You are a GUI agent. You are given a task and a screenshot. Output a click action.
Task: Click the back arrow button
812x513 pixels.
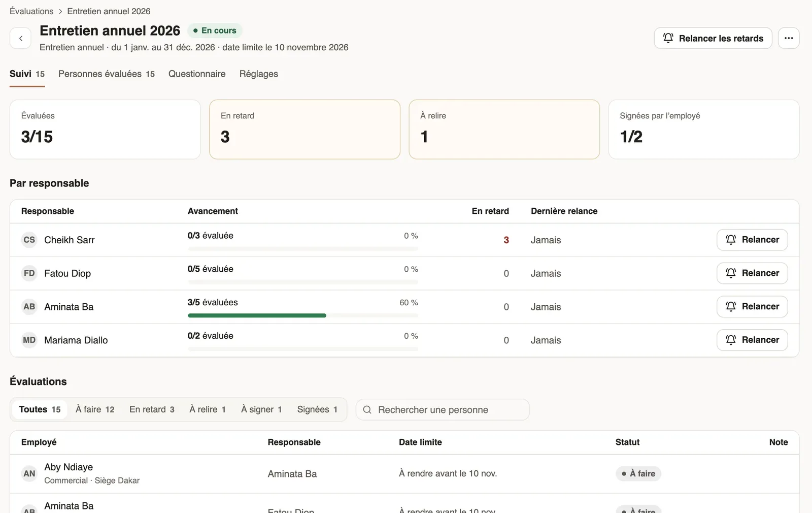[21, 38]
